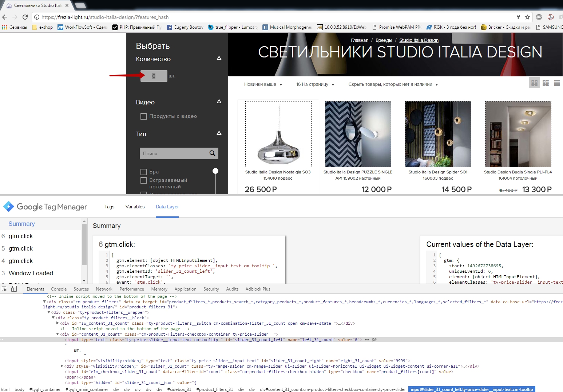The width and height of the screenshot is (563, 392).
Task: Click the Тип filter vertical slider handle
Action: tap(215, 171)
